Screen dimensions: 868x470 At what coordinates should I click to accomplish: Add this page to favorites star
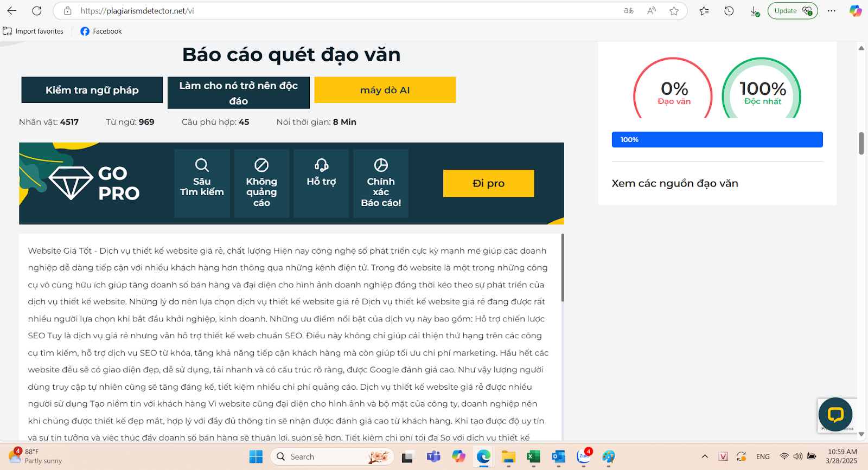pyautogui.click(x=674, y=11)
